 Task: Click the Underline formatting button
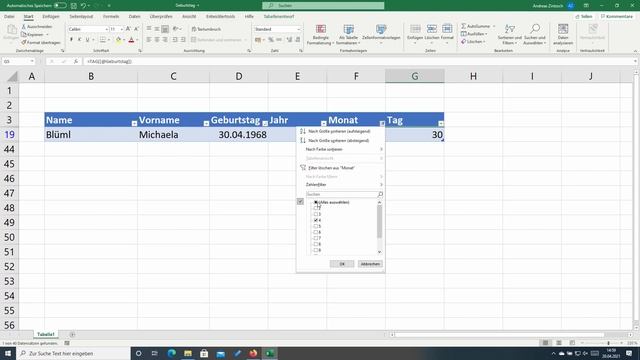pyautogui.click(x=87, y=40)
